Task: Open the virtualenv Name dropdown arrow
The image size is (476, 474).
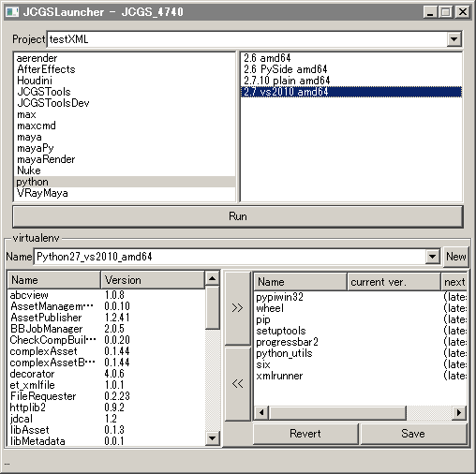Action: pos(432,257)
